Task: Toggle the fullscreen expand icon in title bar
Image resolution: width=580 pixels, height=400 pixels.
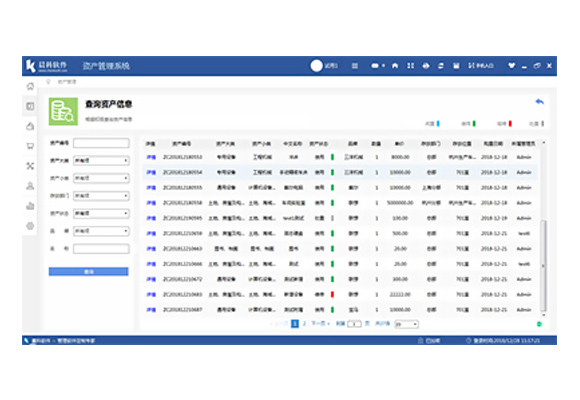Action: (411, 66)
